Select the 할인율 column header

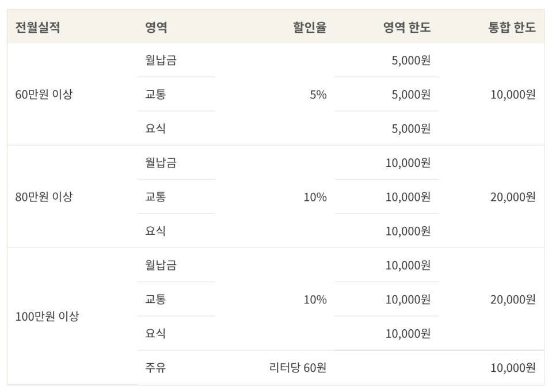pos(310,28)
